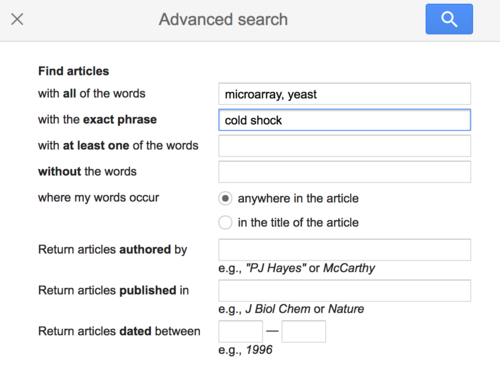Viewport: 500px width, 378px height.
Task: Select 'in the title of the article' option
Action: 225,222
